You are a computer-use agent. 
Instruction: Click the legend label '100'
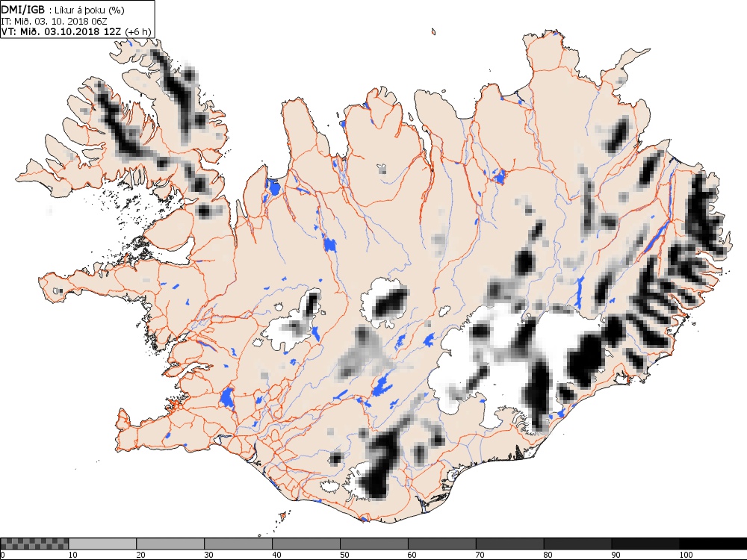coord(686,555)
